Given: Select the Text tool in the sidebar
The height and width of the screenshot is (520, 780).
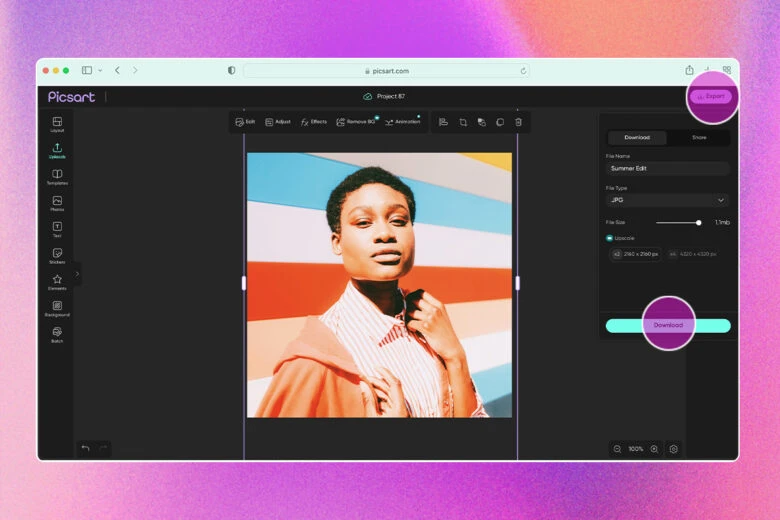Looking at the screenshot, I should click(57, 229).
